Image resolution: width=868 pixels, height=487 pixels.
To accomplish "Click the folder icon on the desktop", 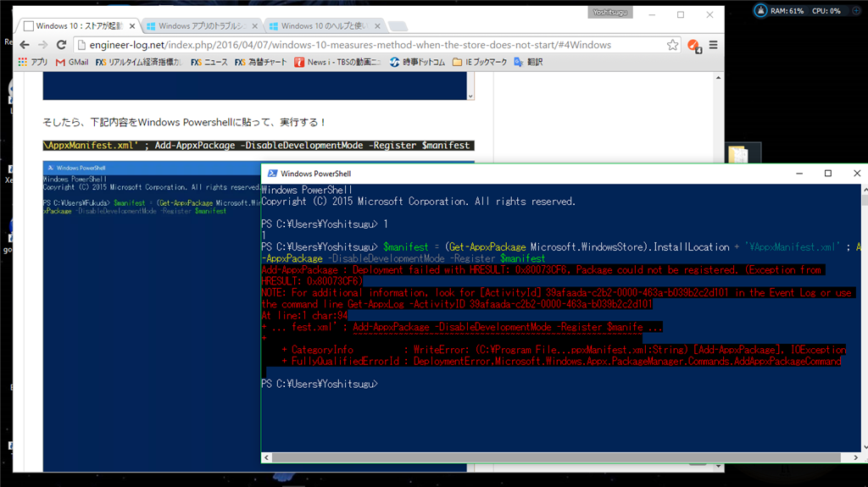I will point(738,154).
